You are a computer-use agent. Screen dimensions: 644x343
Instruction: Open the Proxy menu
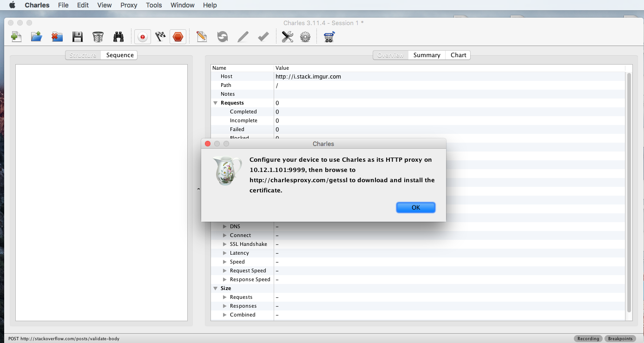(x=129, y=5)
